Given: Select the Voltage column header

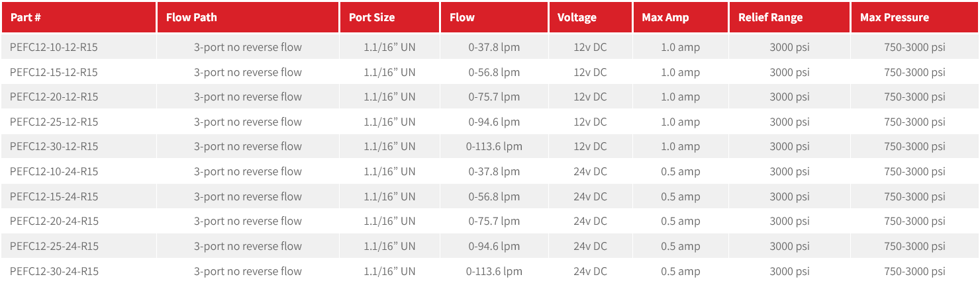Looking at the screenshot, I should [577, 18].
